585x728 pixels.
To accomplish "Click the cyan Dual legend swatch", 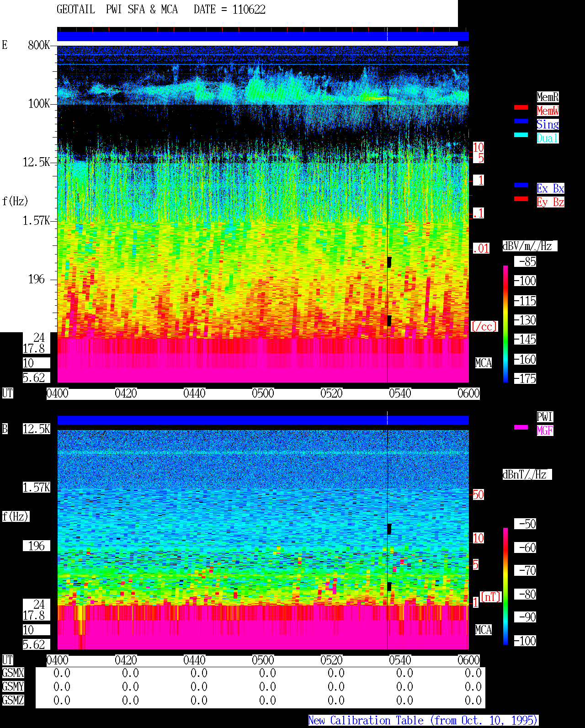I will tap(521, 135).
